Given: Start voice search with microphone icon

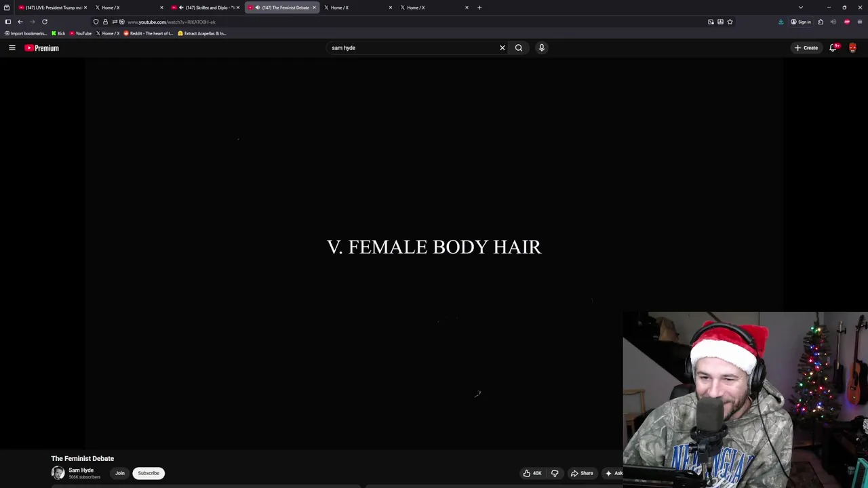Looking at the screenshot, I should pos(542,48).
